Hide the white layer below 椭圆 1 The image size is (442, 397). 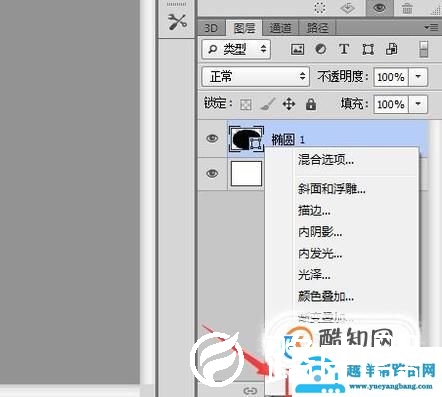(x=212, y=174)
